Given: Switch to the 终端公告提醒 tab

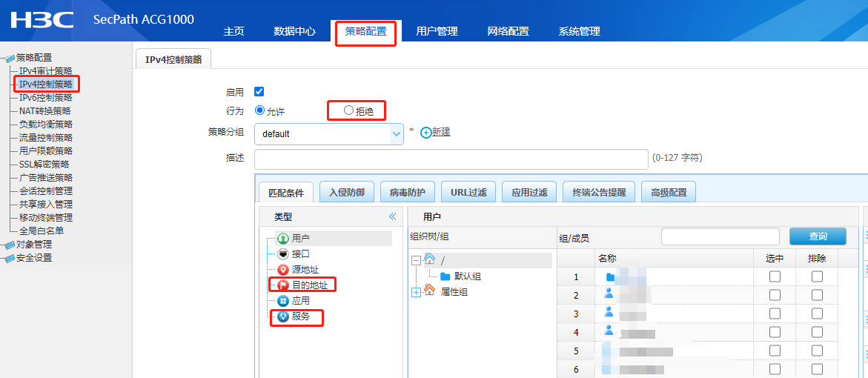Looking at the screenshot, I should [599, 192].
